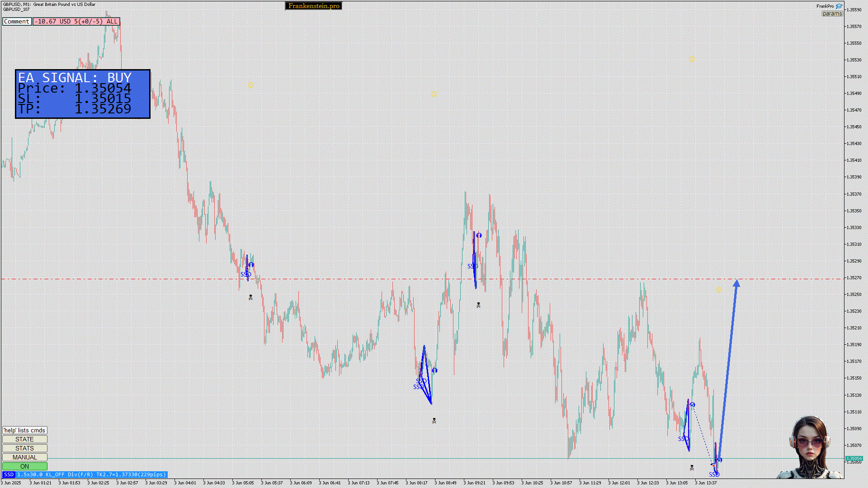Screen dimensions: 868x488
Task: Expand the strategy settings bar 1.5x30.0 KL_OFF
Action: tap(91, 474)
